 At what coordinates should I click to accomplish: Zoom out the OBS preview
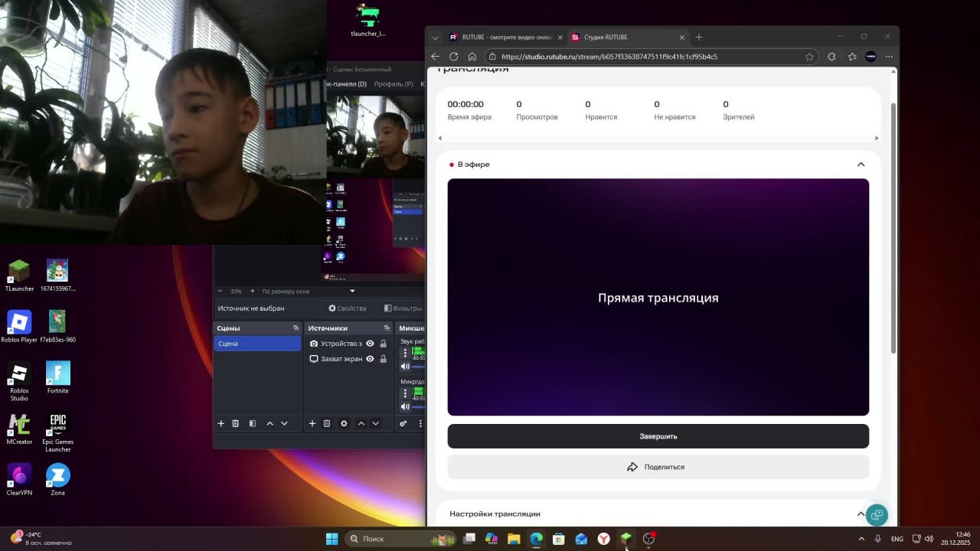(220, 291)
